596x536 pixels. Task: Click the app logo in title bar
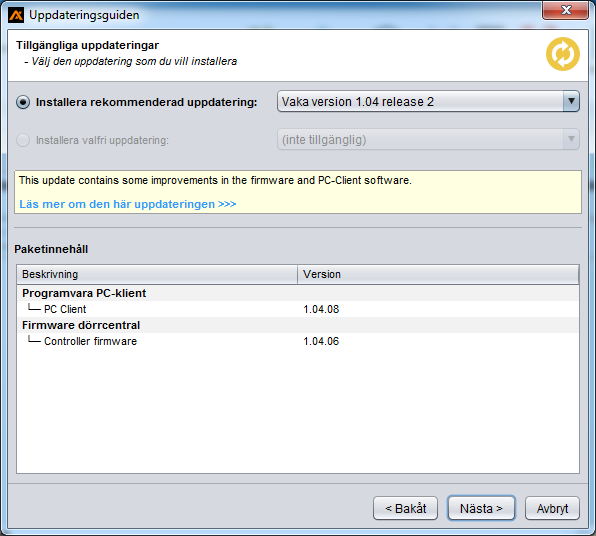click(x=16, y=15)
